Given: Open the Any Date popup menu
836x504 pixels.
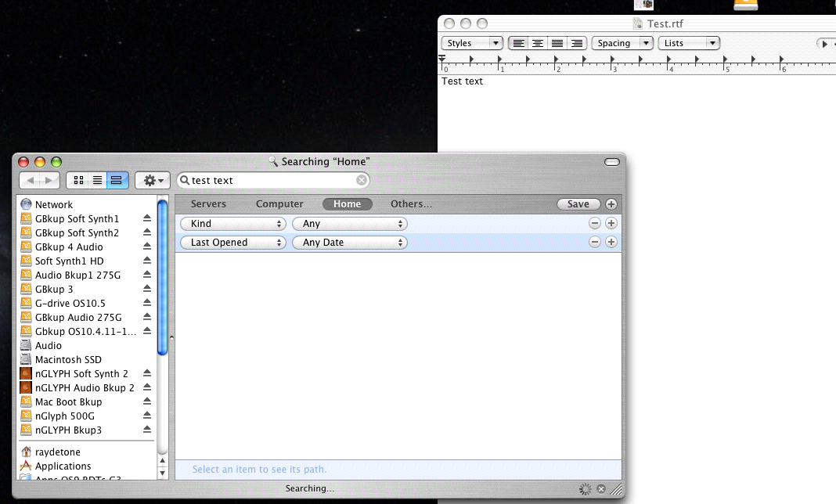Looking at the screenshot, I should tap(350, 243).
